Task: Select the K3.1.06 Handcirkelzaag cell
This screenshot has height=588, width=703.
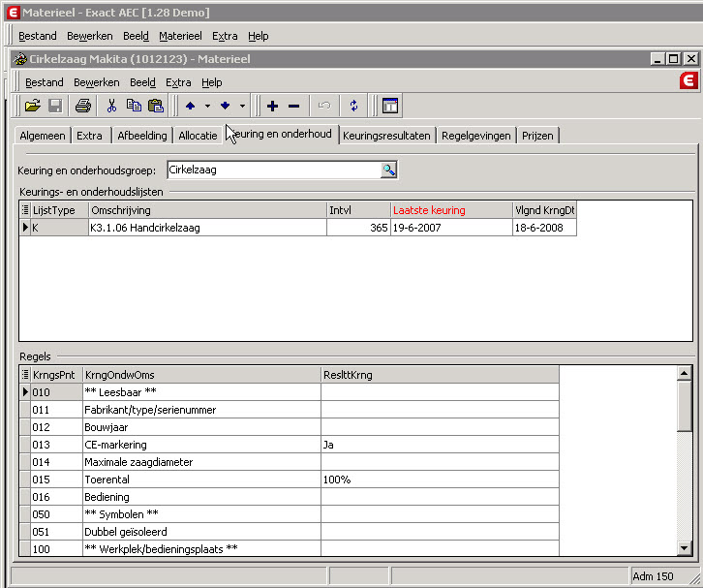Action: pos(207,228)
